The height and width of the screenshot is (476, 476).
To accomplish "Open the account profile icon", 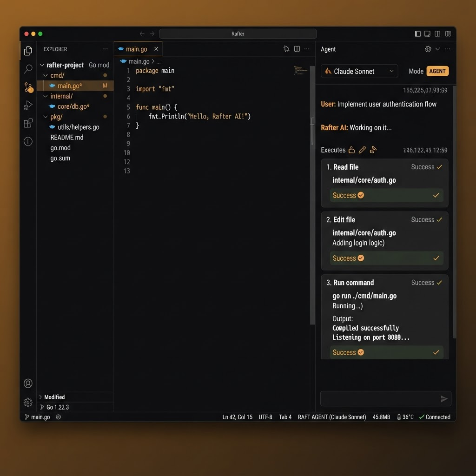I will [28, 383].
